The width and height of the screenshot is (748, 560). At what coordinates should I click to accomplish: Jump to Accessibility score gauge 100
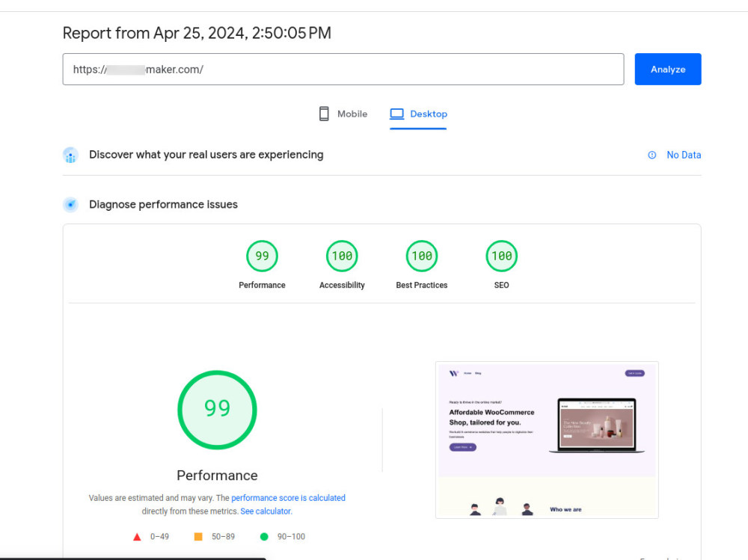tap(342, 256)
